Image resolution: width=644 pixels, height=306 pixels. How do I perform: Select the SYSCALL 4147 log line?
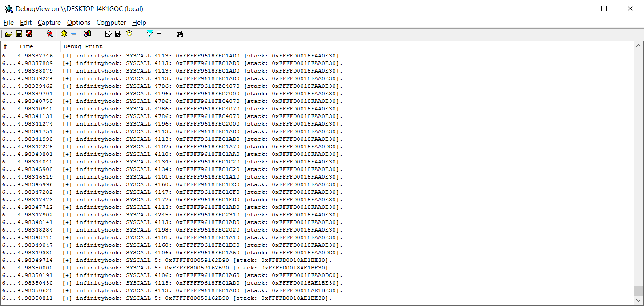(318, 192)
